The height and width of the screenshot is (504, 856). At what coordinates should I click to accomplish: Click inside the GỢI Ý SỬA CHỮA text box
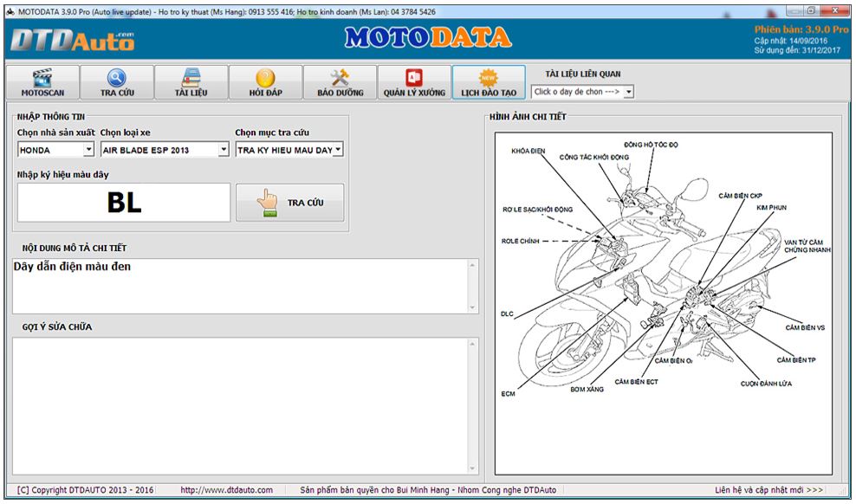[x=240, y=406]
